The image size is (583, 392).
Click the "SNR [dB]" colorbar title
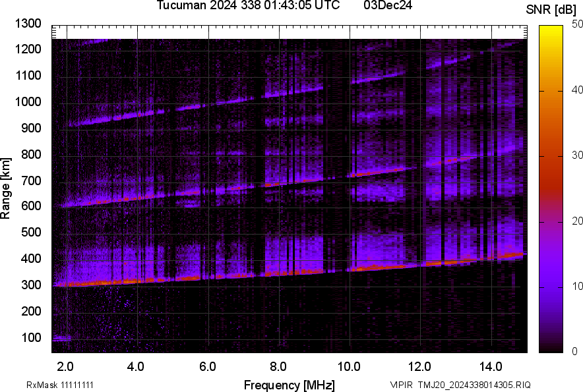click(551, 9)
